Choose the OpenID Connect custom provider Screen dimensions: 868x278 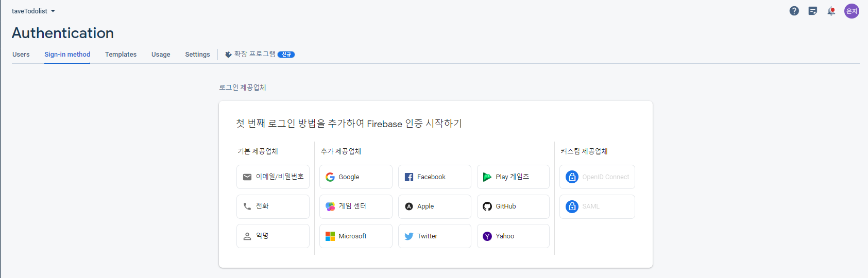[x=597, y=177]
